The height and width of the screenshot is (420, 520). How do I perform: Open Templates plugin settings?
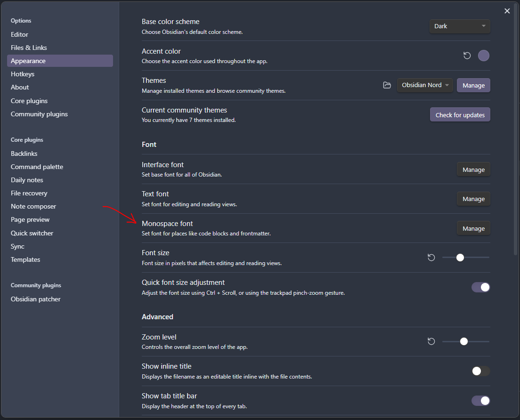click(60, 259)
